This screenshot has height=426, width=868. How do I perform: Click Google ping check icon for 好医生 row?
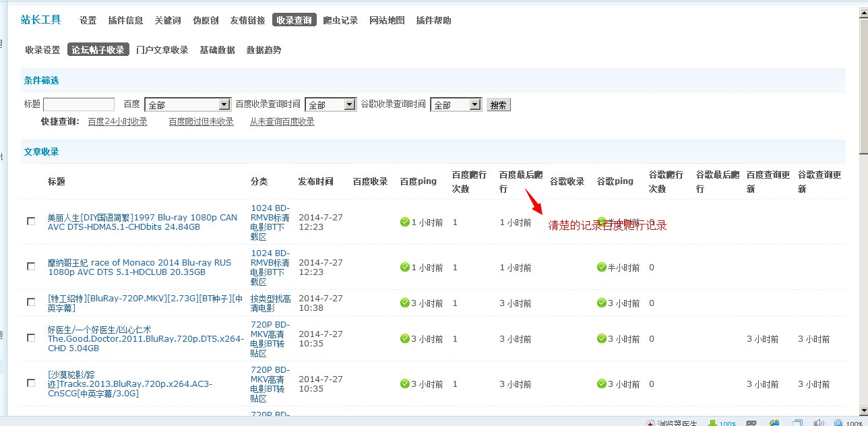601,338
